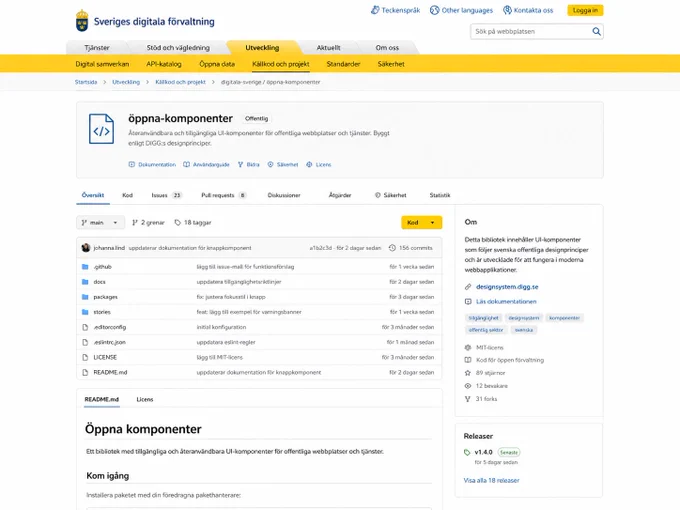Click the tillgänglighet topic tag
680x510 pixels.
coord(484,318)
